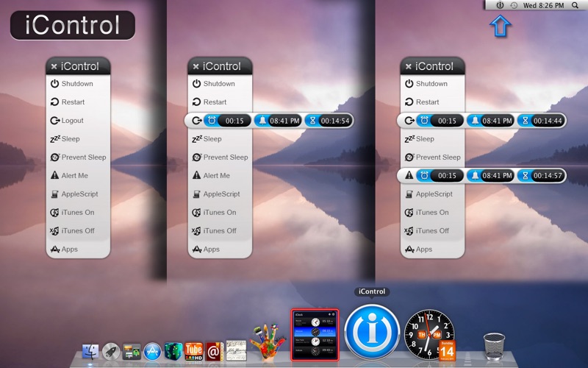Turn iTunes On in the left panel
Viewport: 588px width, 368px height.
78,213
